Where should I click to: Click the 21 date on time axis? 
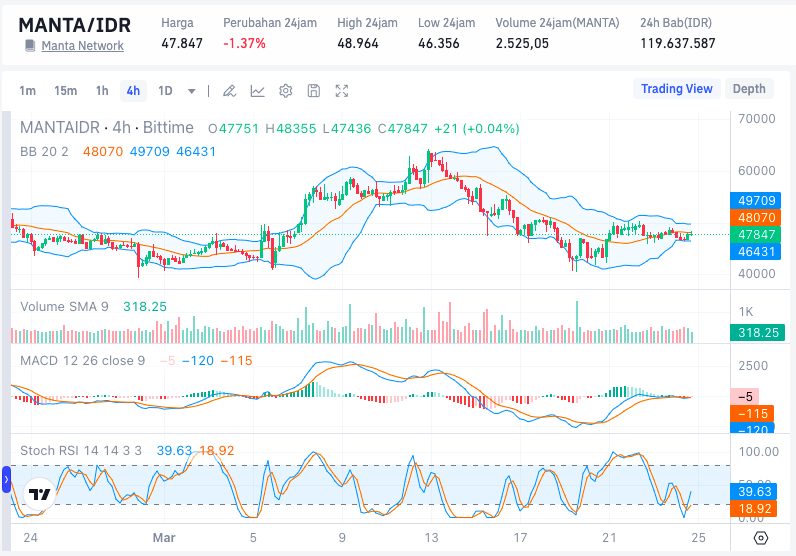point(609,538)
